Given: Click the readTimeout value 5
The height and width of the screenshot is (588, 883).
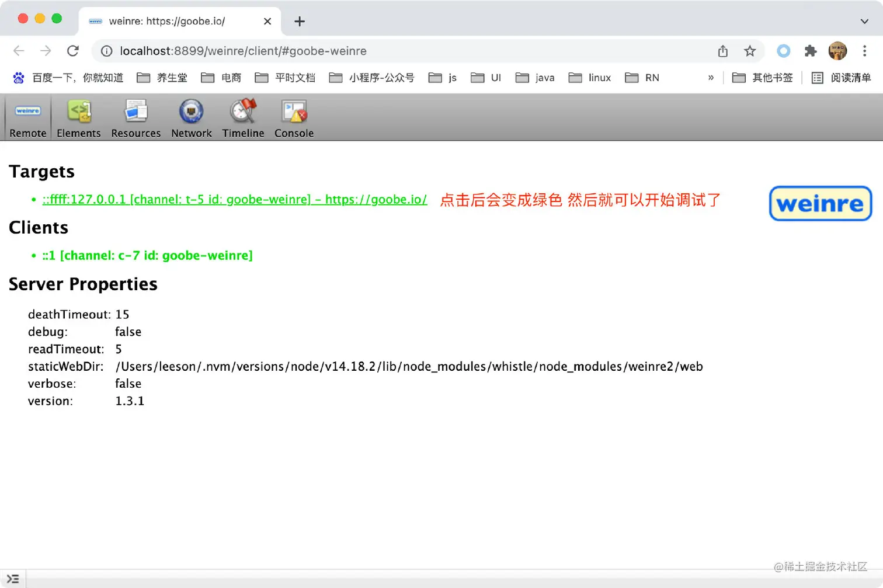Looking at the screenshot, I should coord(119,349).
